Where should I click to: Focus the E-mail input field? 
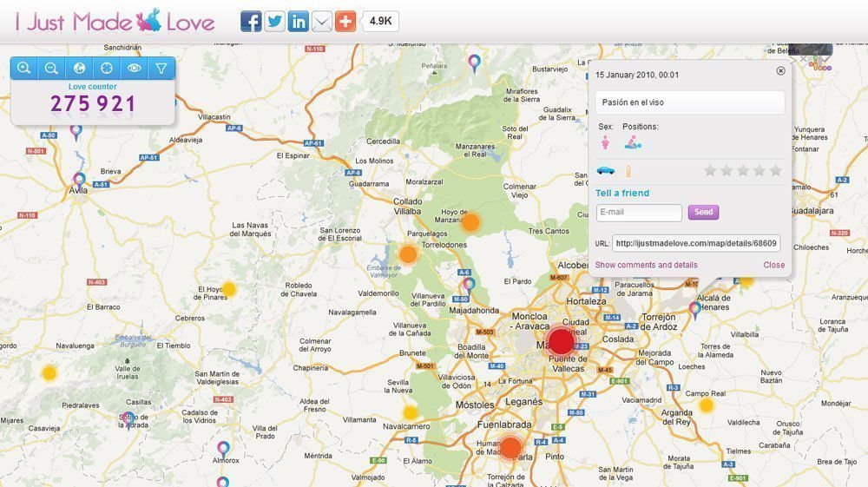coord(639,213)
